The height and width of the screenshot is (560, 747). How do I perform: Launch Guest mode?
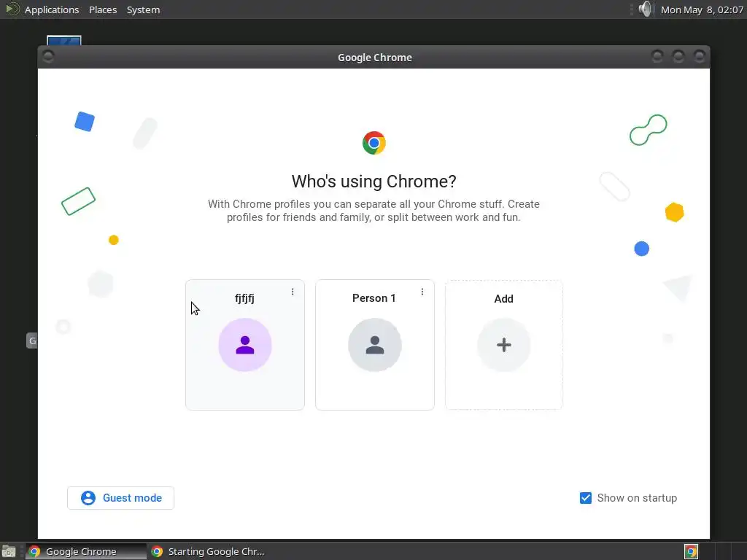coord(120,497)
